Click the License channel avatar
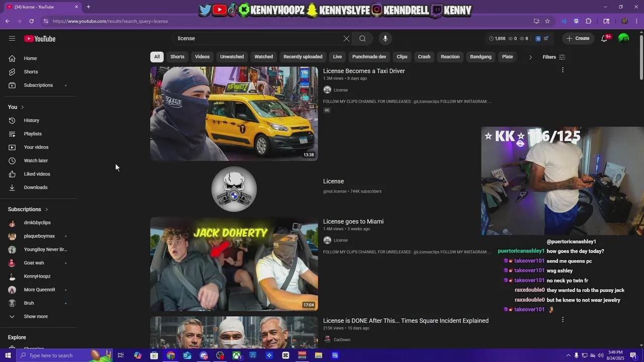 click(x=234, y=189)
